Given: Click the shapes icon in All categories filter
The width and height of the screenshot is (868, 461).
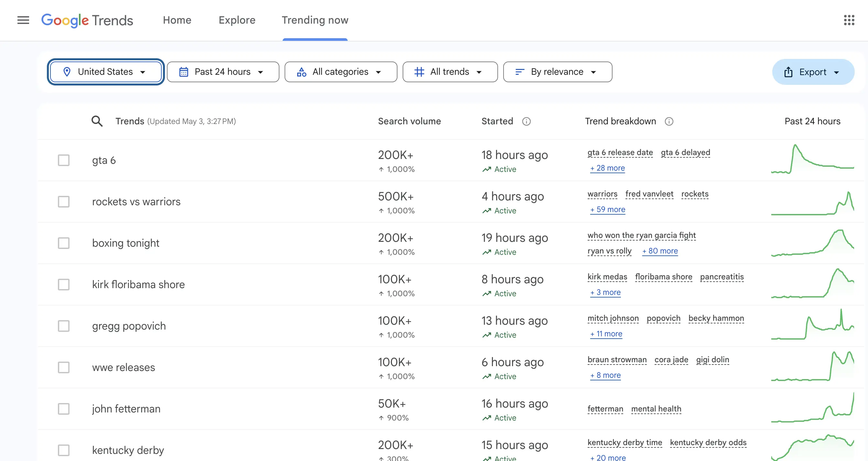Looking at the screenshot, I should (301, 72).
